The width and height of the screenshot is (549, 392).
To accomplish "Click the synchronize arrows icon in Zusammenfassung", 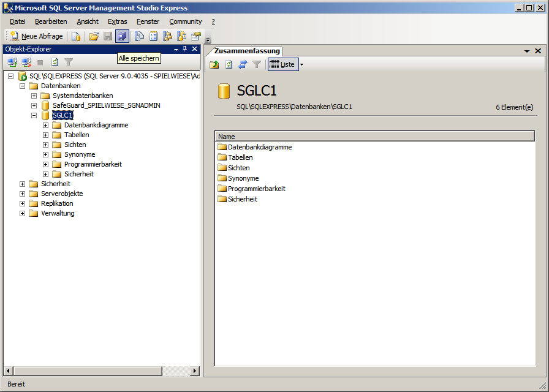I will (243, 64).
